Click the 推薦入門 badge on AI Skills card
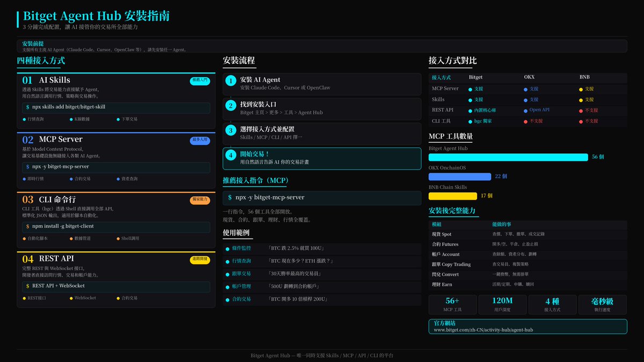 (200, 80)
